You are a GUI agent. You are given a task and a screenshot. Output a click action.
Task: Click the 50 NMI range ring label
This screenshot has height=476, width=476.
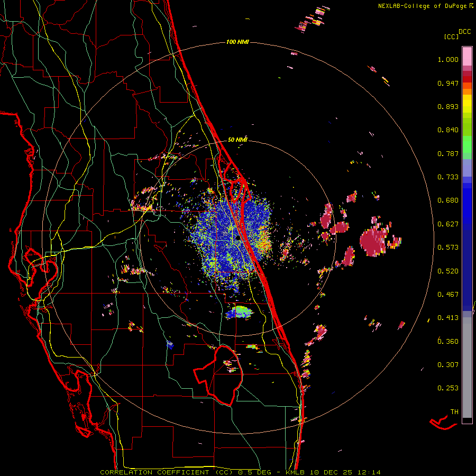(237, 140)
